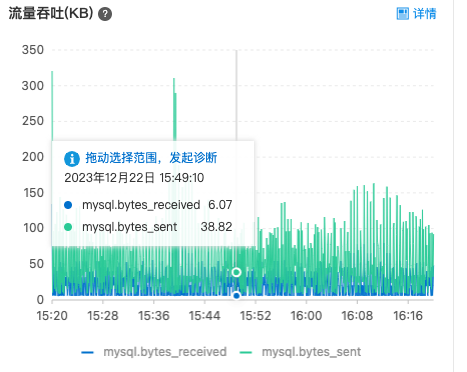
Task: Click the 200 y-axis label
Action: pyautogui.click(x=33, y=157)
